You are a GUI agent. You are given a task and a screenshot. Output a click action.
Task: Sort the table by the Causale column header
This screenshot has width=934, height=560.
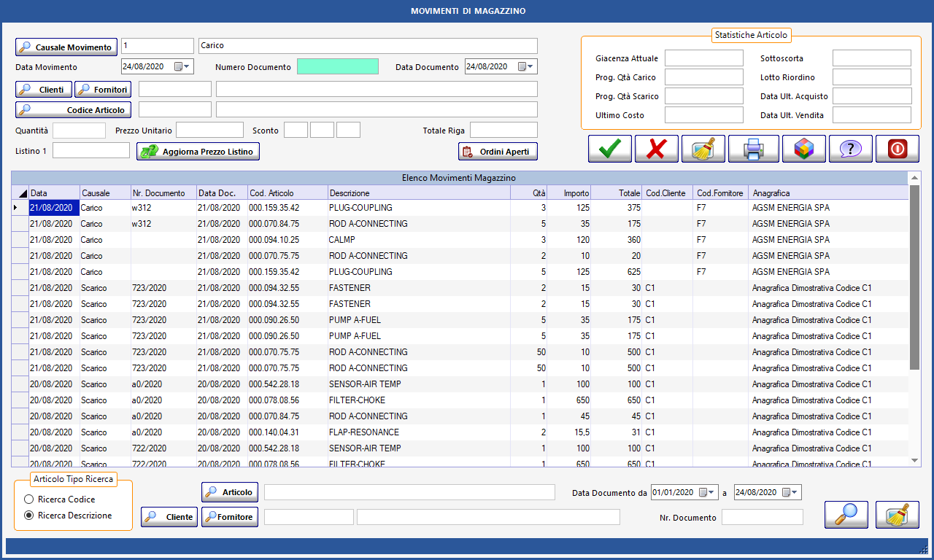click(104, 193)
